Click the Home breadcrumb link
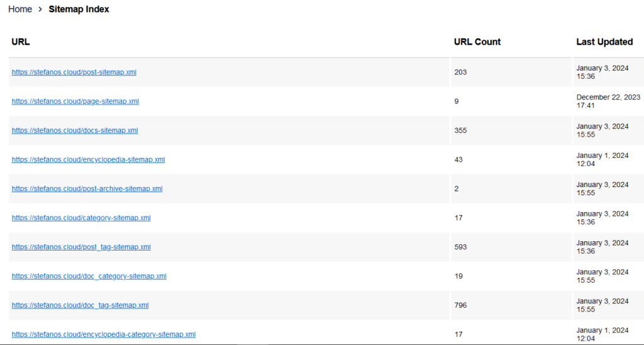Screen dimensions: 644x345 [20, 9]
